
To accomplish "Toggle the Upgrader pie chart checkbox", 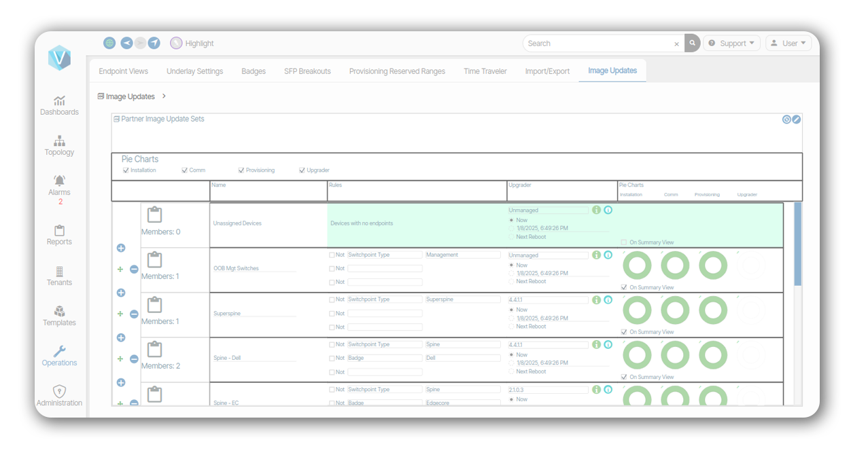I will click(302, 170).
